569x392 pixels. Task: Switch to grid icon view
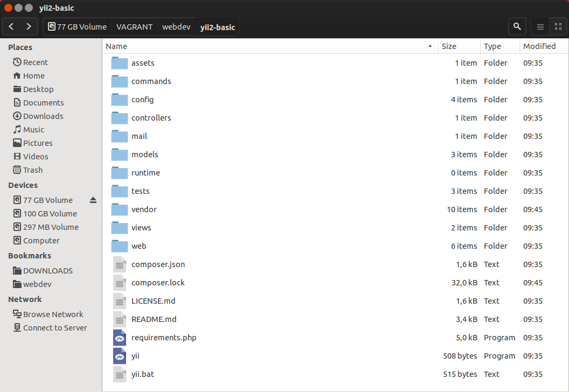(x=558, y=26)
